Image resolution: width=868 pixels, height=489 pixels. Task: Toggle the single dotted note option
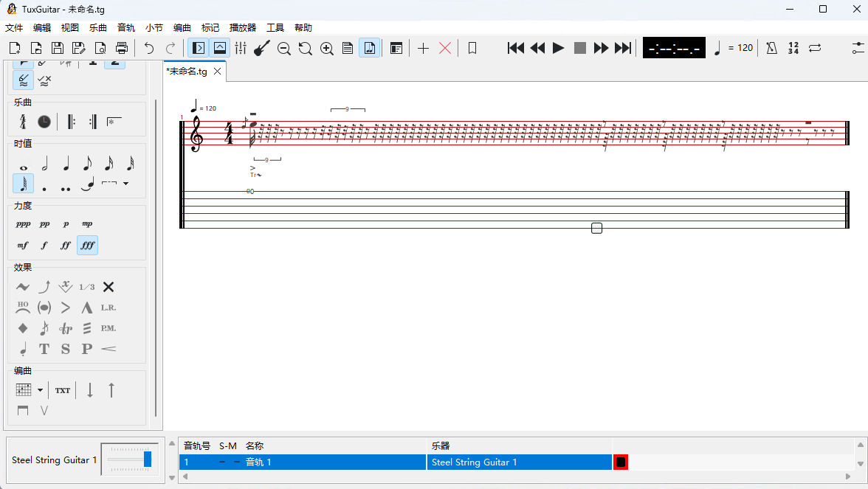pyautogui.click(x=44, y=189)
